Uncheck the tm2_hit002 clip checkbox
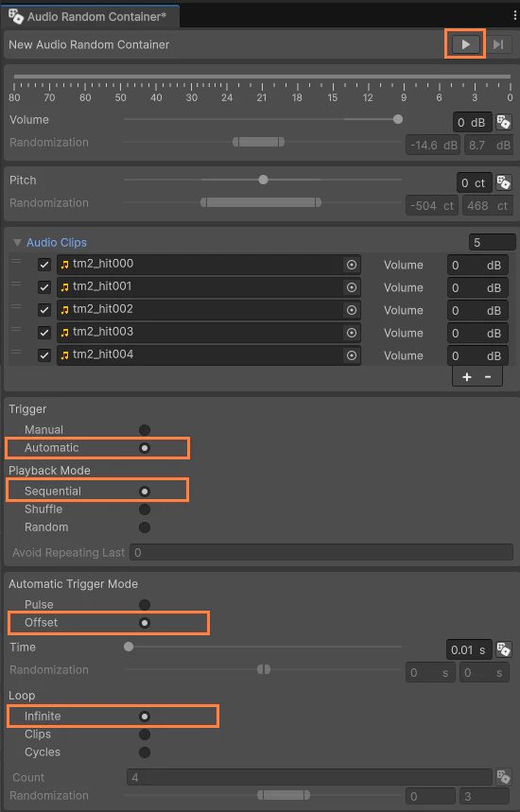Image resolution: width=520 pixels, height=812 pixels. click(x=44, y=310)
